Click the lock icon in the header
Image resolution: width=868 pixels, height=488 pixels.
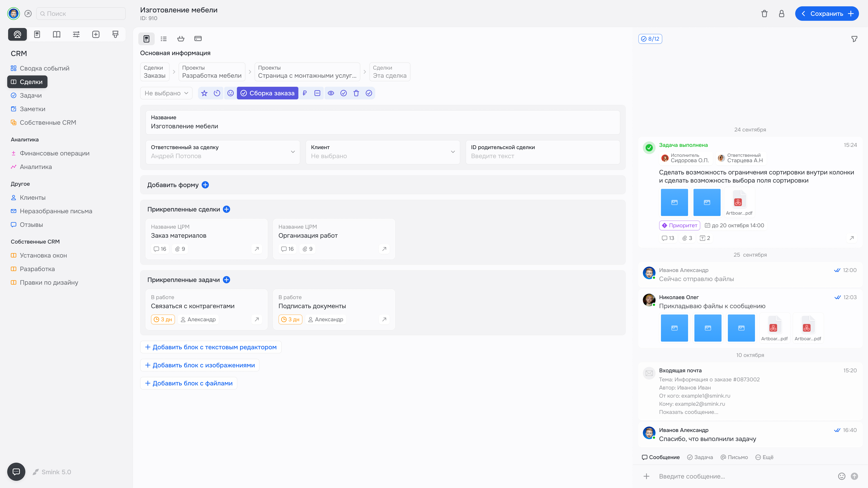[781, 14]
